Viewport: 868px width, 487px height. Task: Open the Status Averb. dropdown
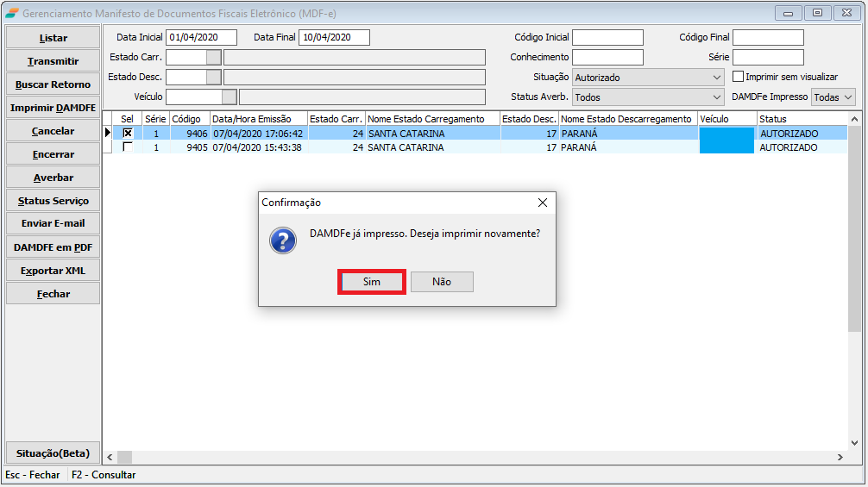pos(717,97)
